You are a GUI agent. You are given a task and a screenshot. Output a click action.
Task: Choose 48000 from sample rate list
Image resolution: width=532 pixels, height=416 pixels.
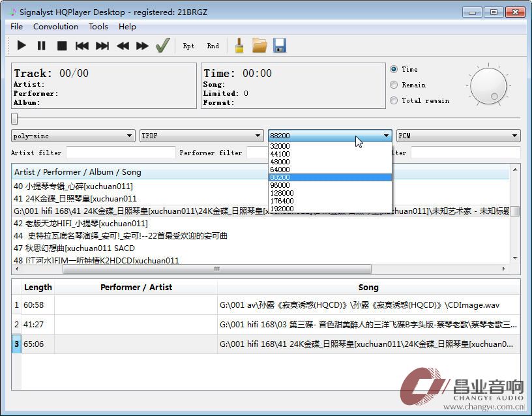[330, 162]
